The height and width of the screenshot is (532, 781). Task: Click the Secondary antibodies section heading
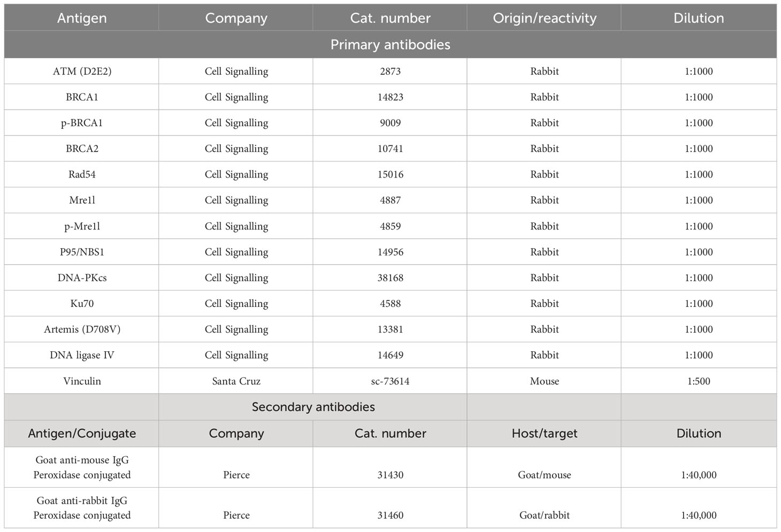pyautogui.click(x=313, y=407)
